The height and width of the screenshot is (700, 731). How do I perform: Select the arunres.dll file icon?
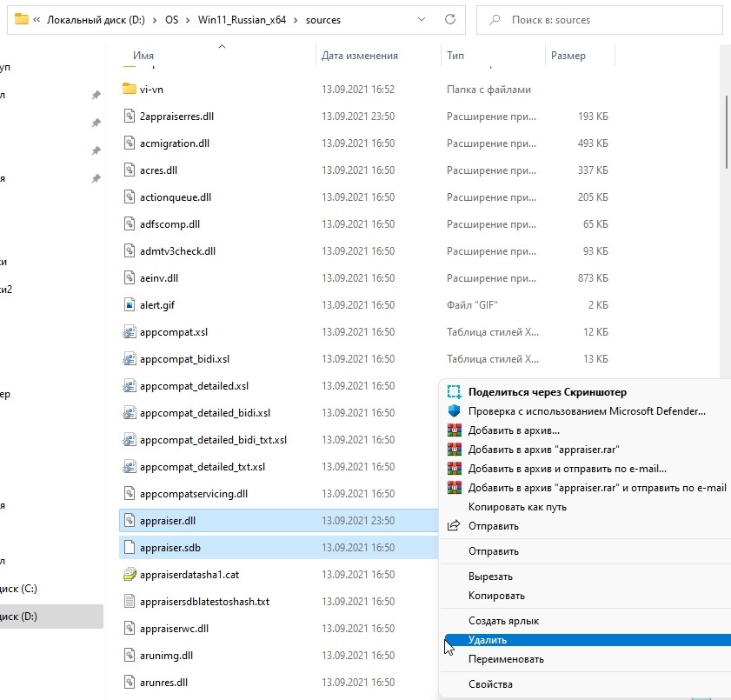130,683
